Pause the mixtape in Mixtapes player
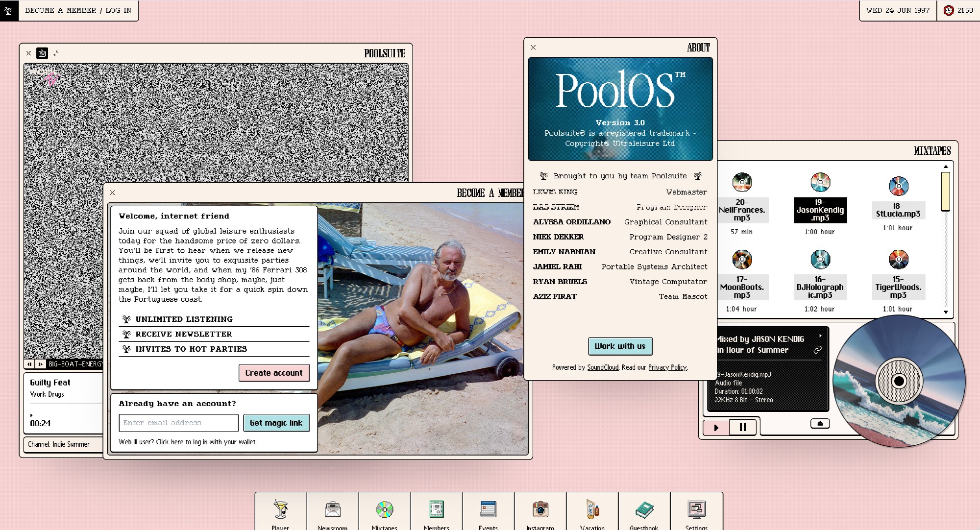This screenshot has width=980, height=530. point(743,428)
